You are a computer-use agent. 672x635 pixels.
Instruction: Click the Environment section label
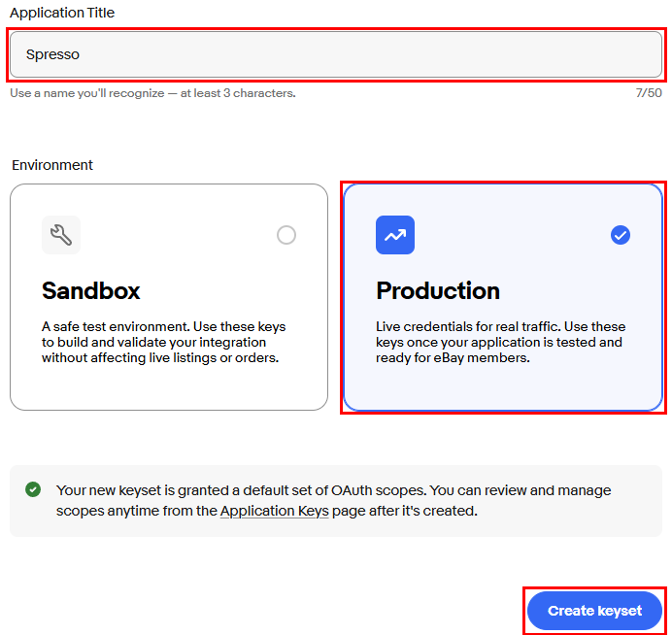click(52, 165)
